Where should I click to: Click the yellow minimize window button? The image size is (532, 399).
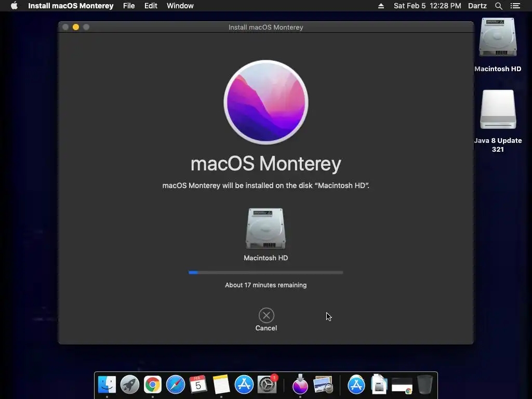(76, 27)
